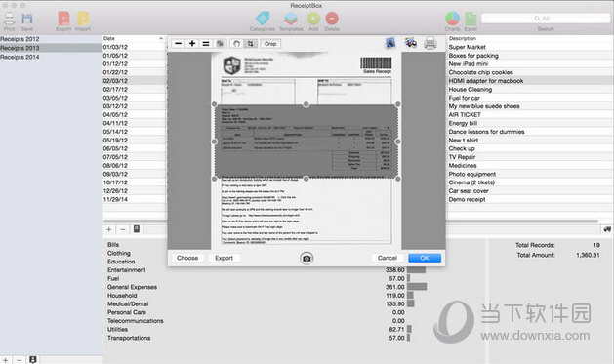Click the Cancel button
The width and height of the screenshot is (614, 364).
(x=388, y=258)
